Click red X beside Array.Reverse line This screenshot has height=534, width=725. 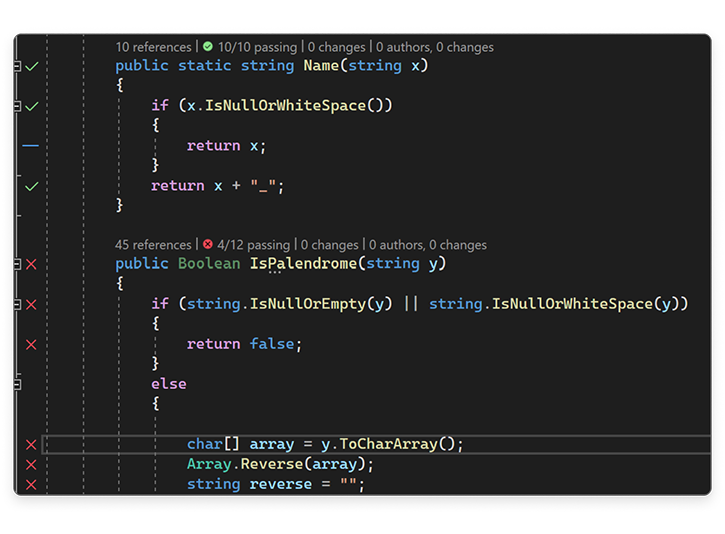pyautogui.click(x=31, y=465)
